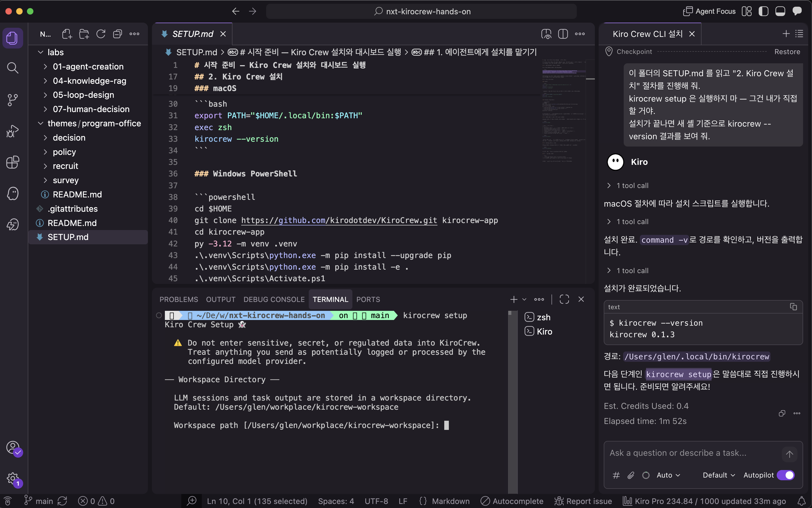Add context with the hash icon
Image resolution: width=812 pixels, height=508 pixels.
616,475
